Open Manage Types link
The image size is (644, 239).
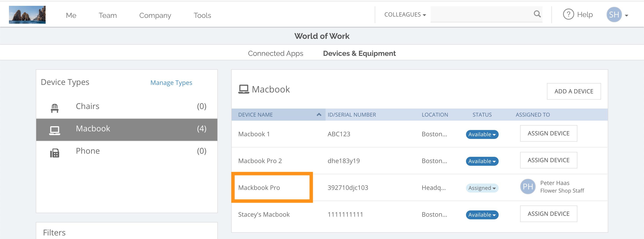pos(171,82)
